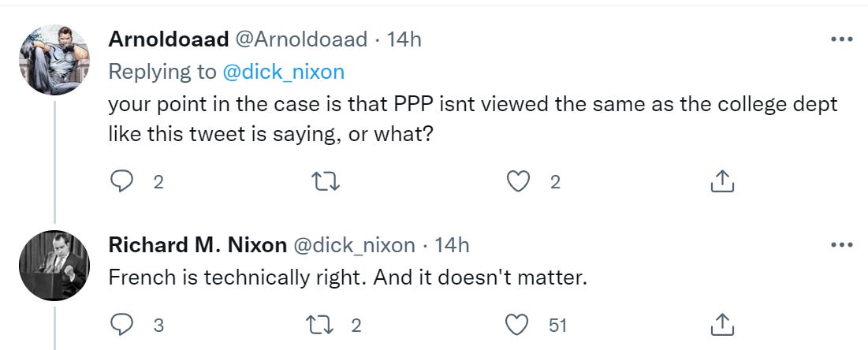This screenshot has width=868, height=350.
Task: Open more options on Nixon's tweet
Action: 842,245
